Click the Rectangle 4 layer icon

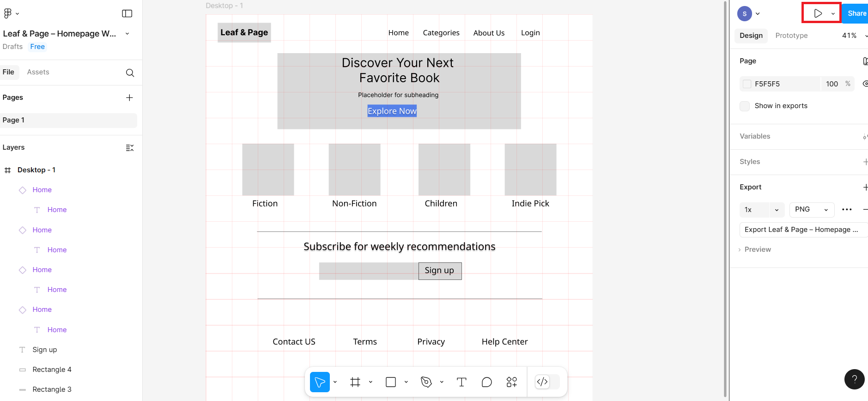pyautogui.click(x=22, y=370)
